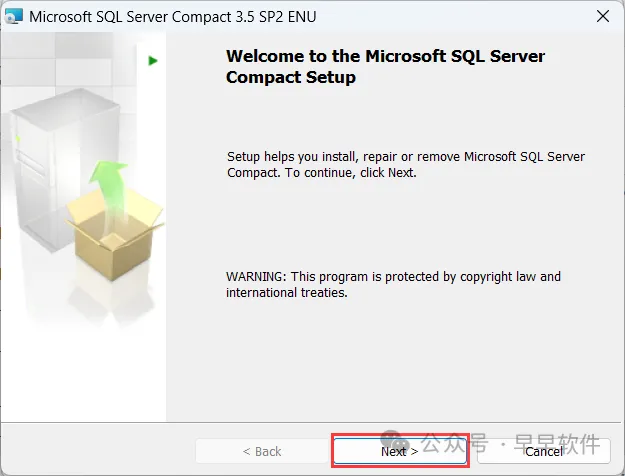This screenshot has width=625, height=476.
Task: Click the Cancel button
Action: pyautogui.click(x=544, y=451)
